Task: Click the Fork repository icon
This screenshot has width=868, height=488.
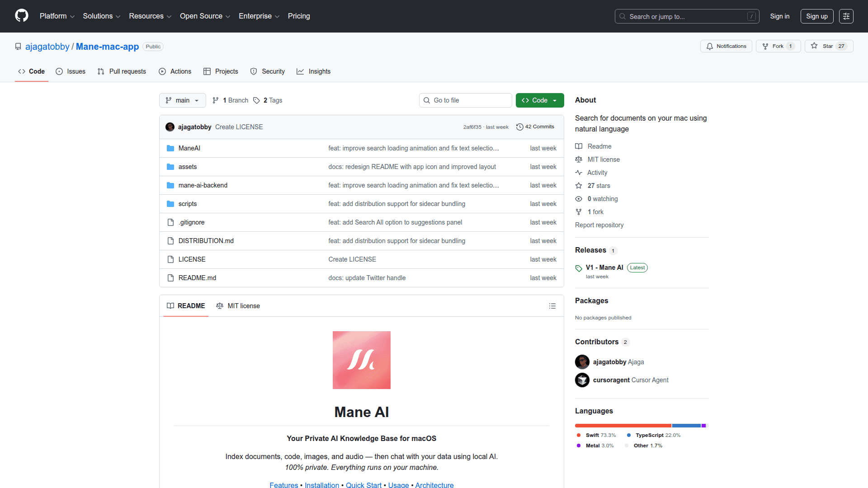Action: 765,46
